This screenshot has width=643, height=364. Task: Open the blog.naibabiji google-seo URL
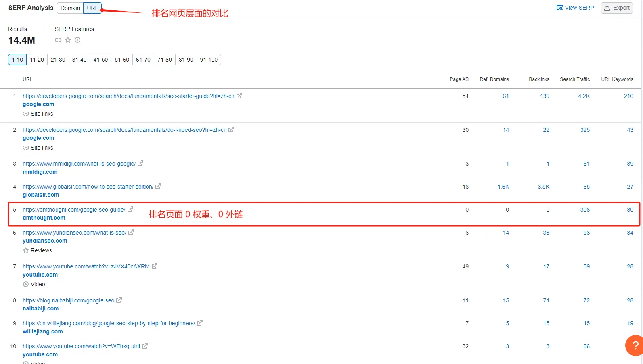[x=69, y=300]
